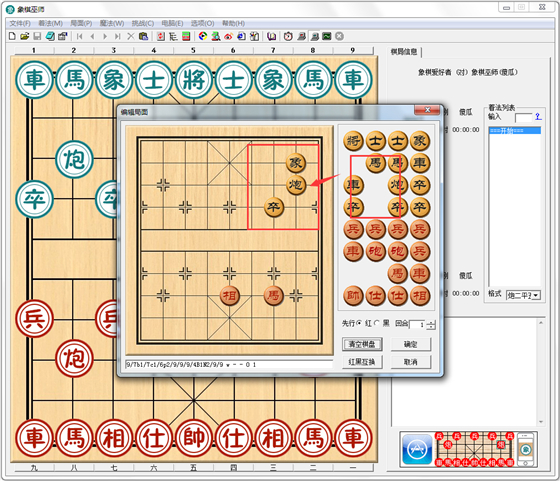Click the lower comment panel scrollbar
The image size is (560, 481).
tap(541, 372)
